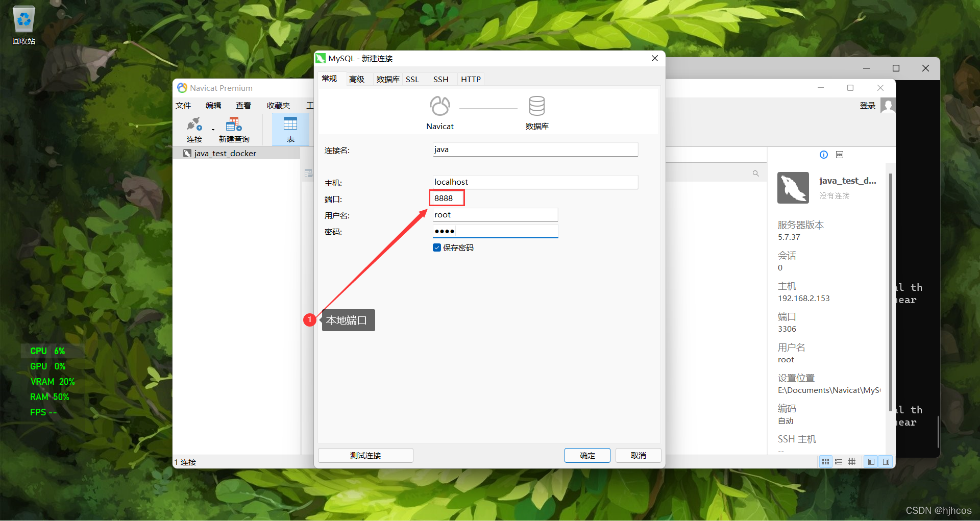Viewport: 980px width, 521px height.
Task: Click the 取消 button
Action: click(x=638, y=455)
